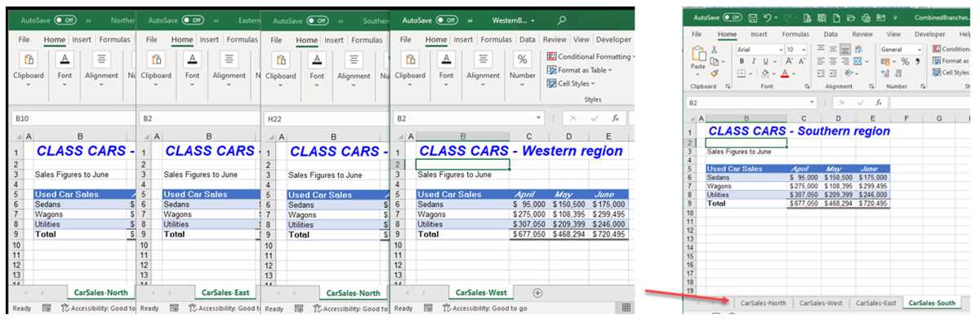
Task: Click Paste icon in CombinedBranches ribbon
Action: pyautogui.click(x=699, y=54)
